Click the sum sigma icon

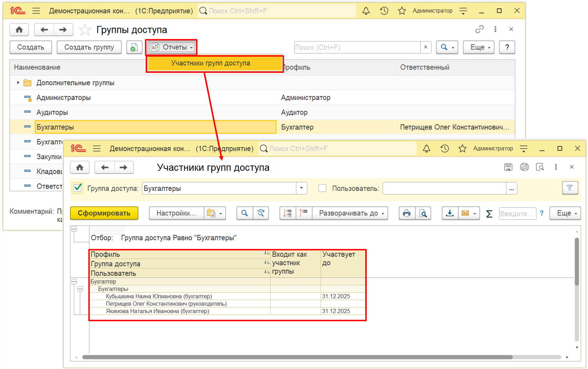[489, 214]
